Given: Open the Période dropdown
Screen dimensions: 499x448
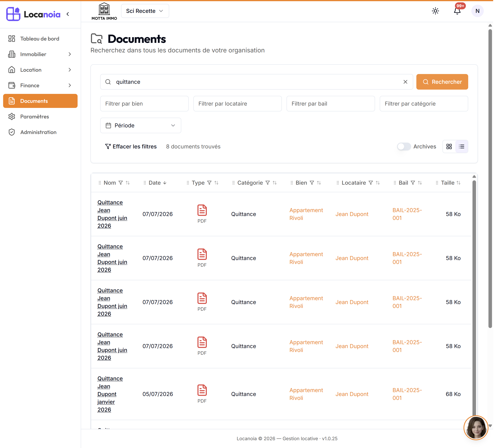Looking at the screenshot, I should (x=140, y=126).
